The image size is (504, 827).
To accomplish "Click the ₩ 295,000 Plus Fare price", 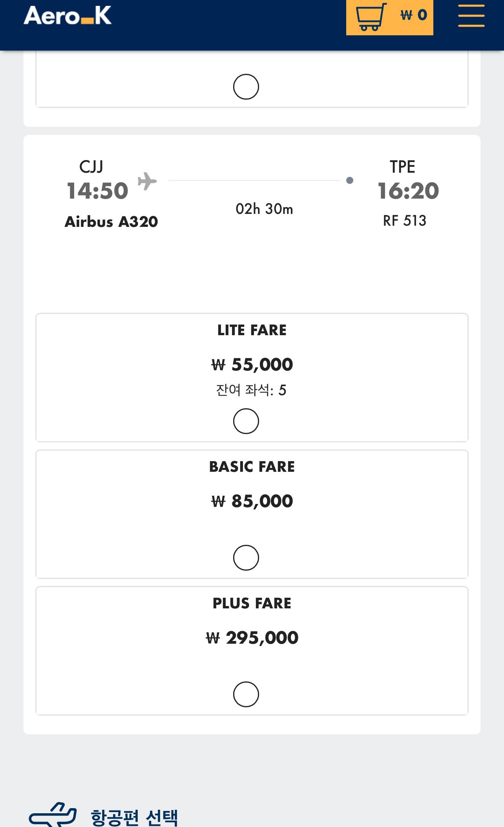I will tap(252, 638).
